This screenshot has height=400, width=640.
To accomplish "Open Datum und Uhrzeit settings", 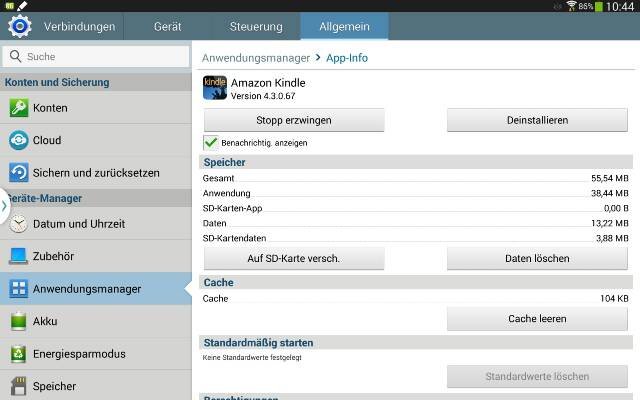I will 96,224.
